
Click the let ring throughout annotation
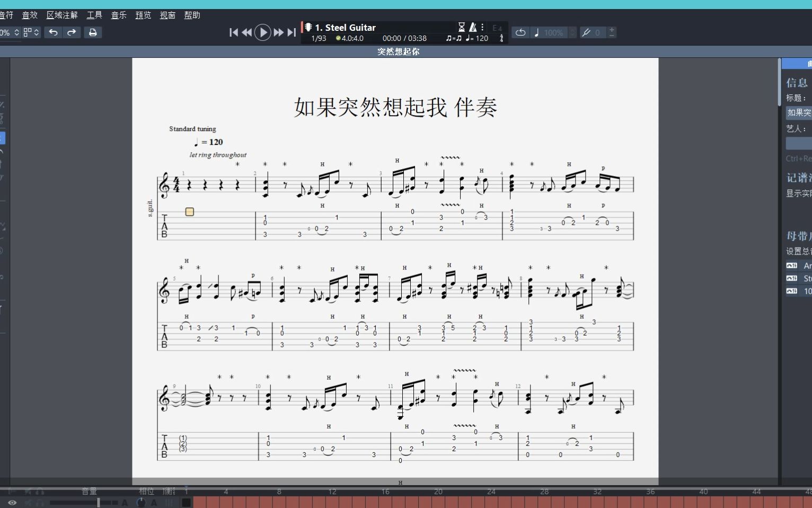pyautogui.click(x=218, y=155)
